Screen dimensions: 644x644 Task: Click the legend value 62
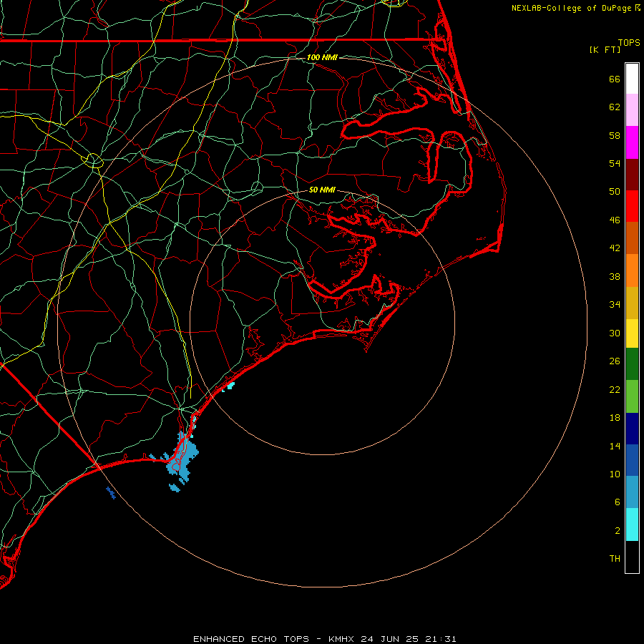click(615, 107)
